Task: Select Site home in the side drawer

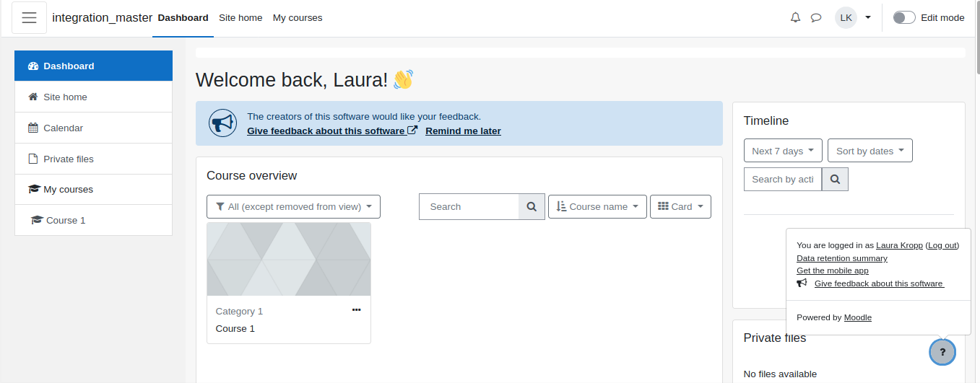Action: point(93,97)
